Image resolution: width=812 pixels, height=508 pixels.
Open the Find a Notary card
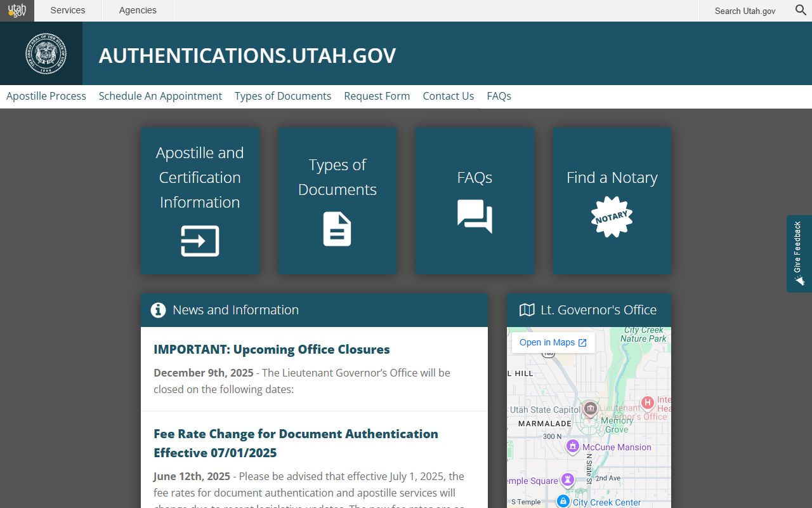pos(612,201)
